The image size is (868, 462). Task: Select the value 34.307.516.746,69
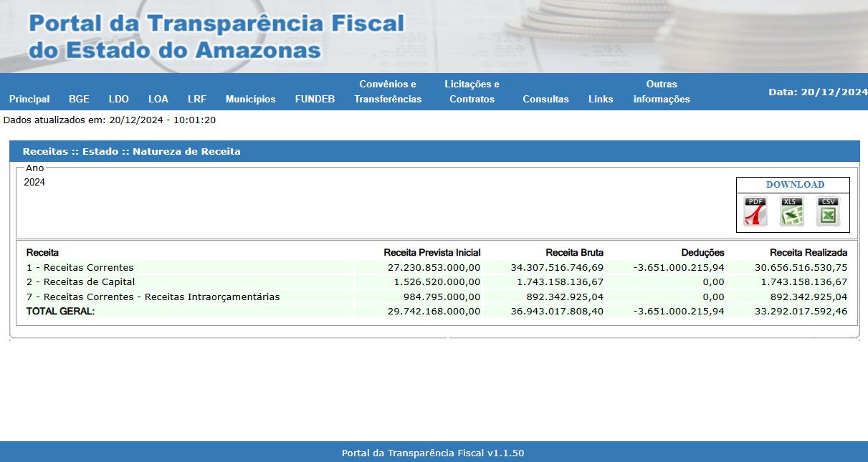(x=557, y=267)
